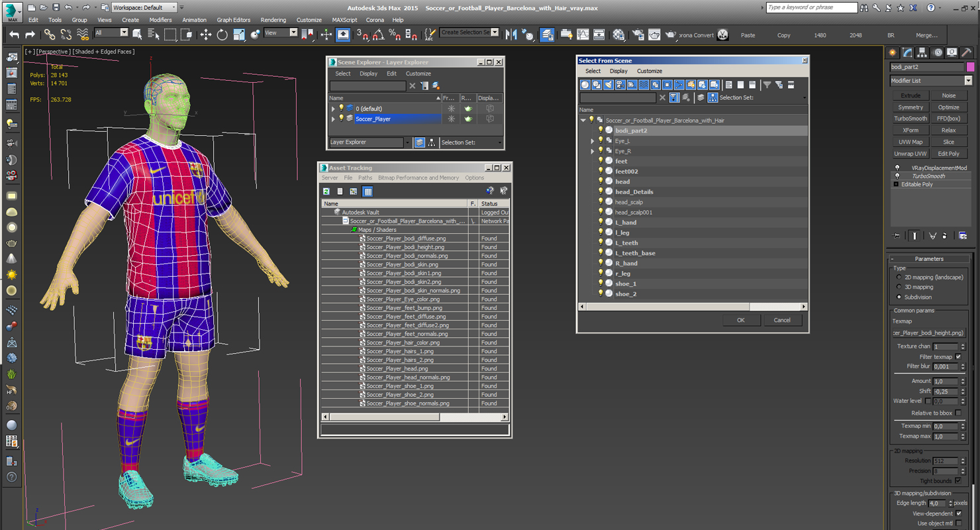Image resolution: width=980 pixels, height=530 pixels.
Task: Open Paths menu in Asset Tracking
Action: click(x=366, y=178)
